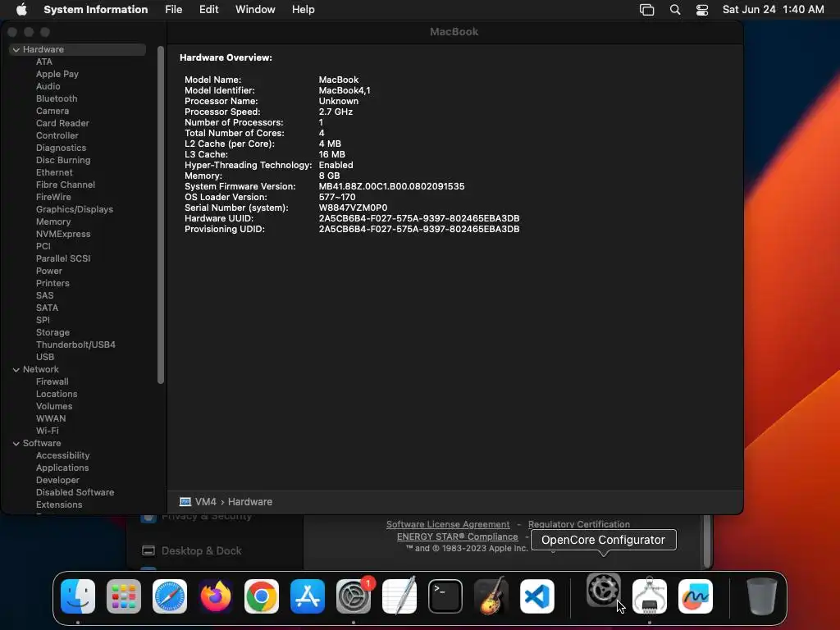This screenshot has width=840, height=630.
Task: Click Hardware in the path bar
Action: coord(249,502)
